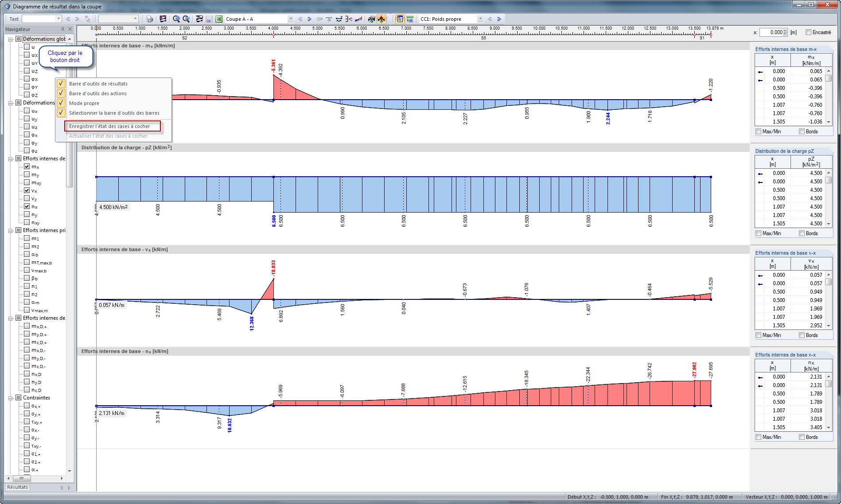Image resolution: width=841 pixels, height=504 pixels.
Task: Enable Max/Min for m-x table
Action: [759, 132]
